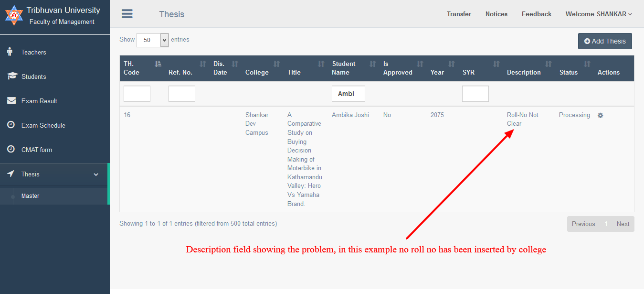Click the Teachers person icon in sidebar

10,52
